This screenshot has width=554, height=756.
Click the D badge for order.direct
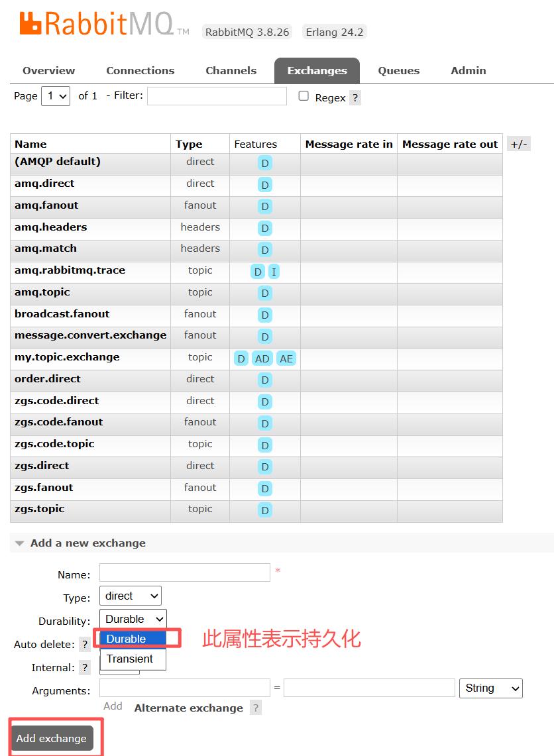264,380
